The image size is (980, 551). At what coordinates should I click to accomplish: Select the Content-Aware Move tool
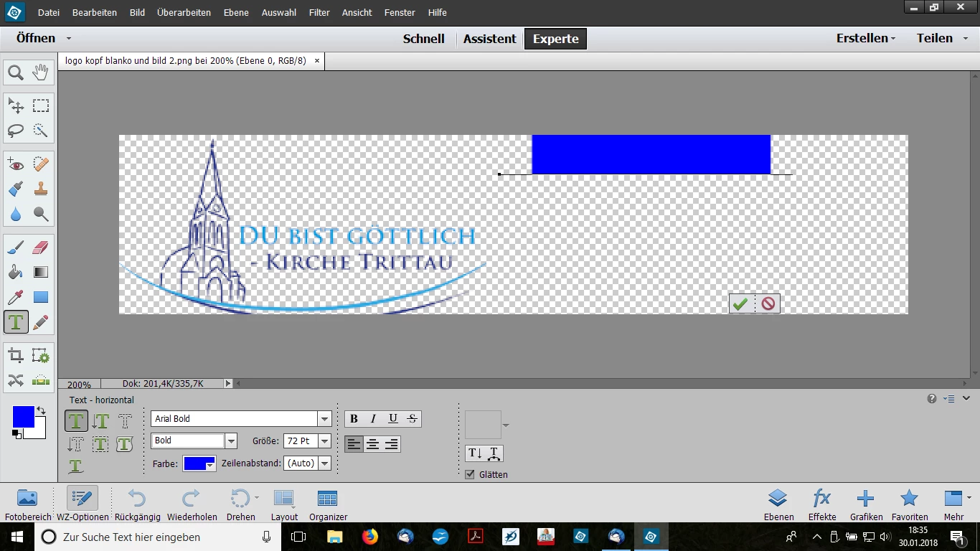(x=16, y=380)
